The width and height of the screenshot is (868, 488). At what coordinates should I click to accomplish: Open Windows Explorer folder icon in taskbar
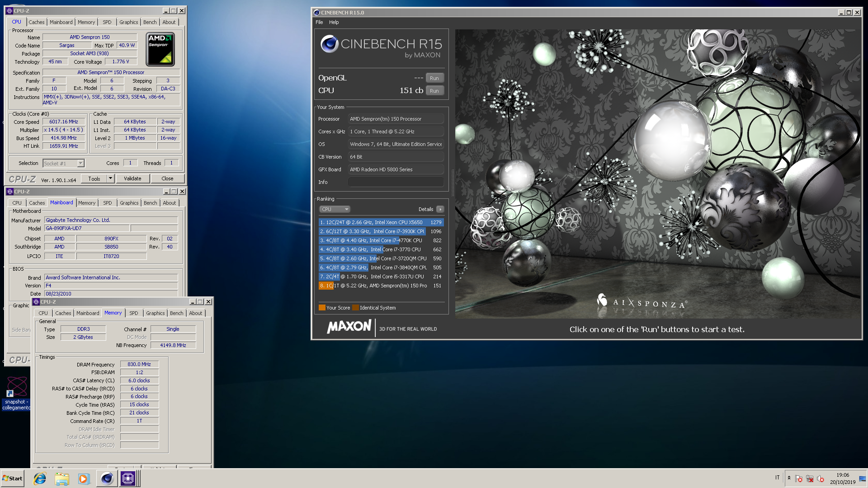[62, 479]
